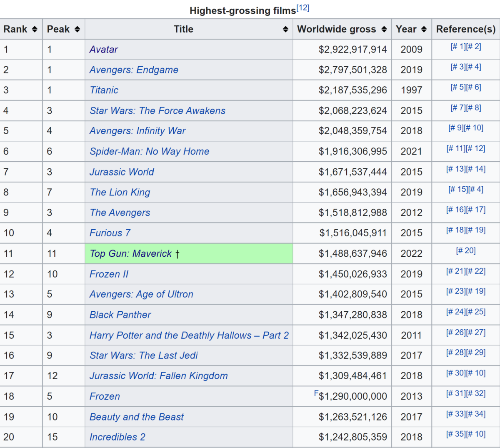The height and width of the screenshot is (448, 500).
Task: Open reference [# 1] in Avatar row
Action: tap(458, 47)
